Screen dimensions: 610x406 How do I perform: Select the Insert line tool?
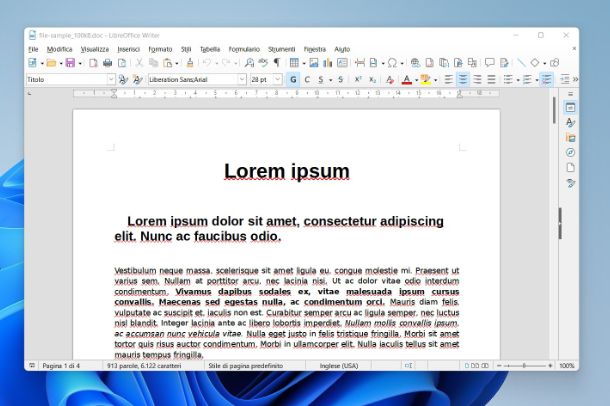(x=521, y=63)
